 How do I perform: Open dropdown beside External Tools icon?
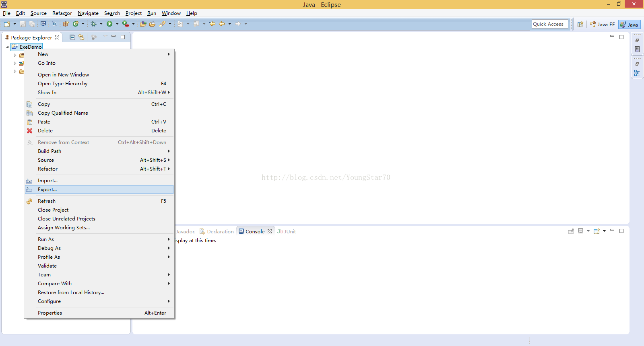click(133, 24)
